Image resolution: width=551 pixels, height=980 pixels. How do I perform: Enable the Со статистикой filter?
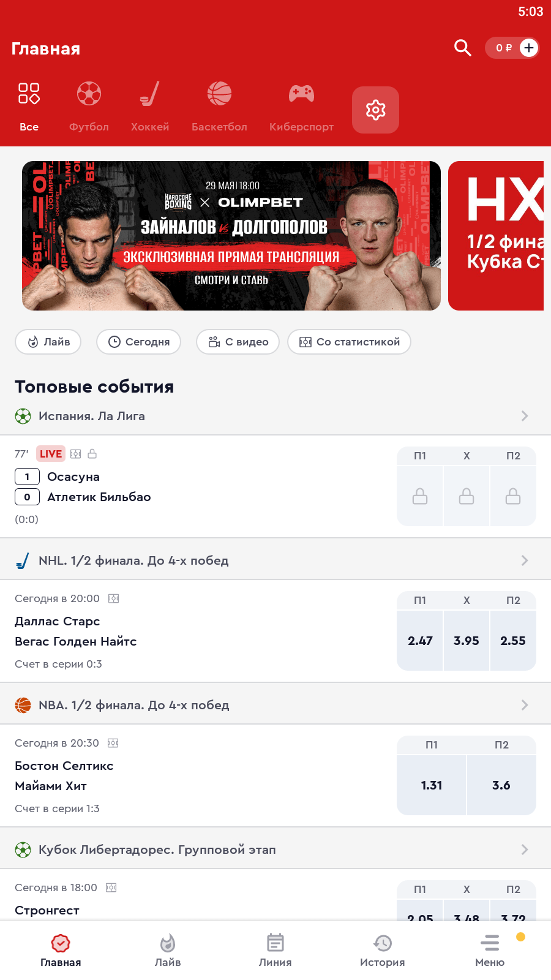pos(349,342)
